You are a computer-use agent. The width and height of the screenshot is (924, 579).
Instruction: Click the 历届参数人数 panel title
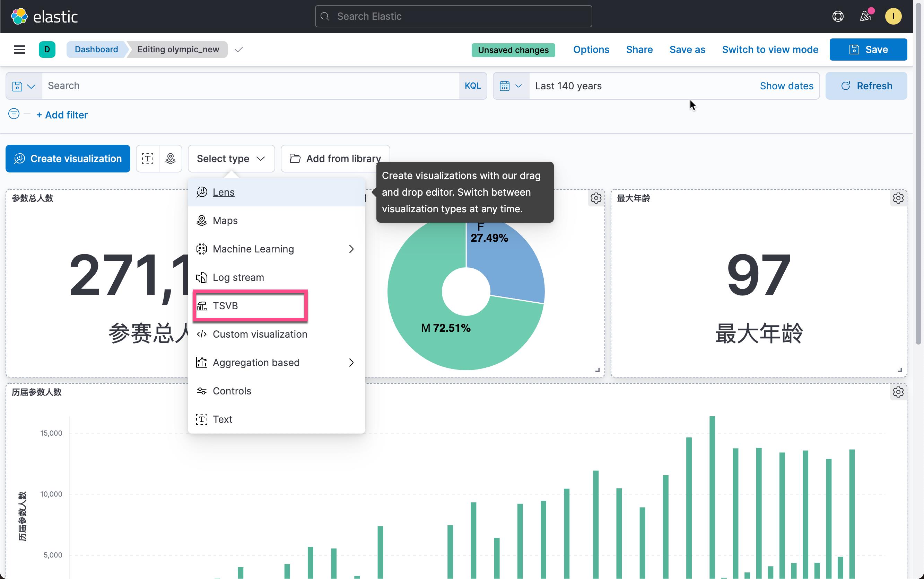(36, 392)
